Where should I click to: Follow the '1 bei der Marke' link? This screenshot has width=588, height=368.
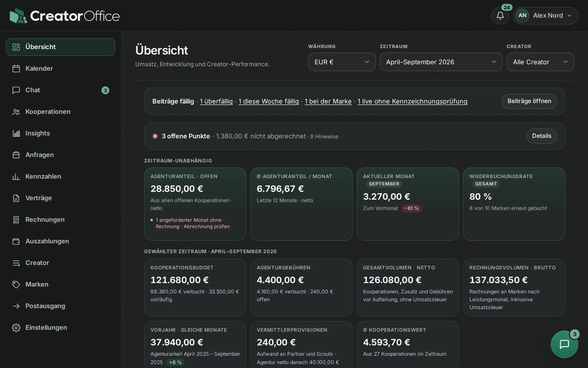point(328,101)
